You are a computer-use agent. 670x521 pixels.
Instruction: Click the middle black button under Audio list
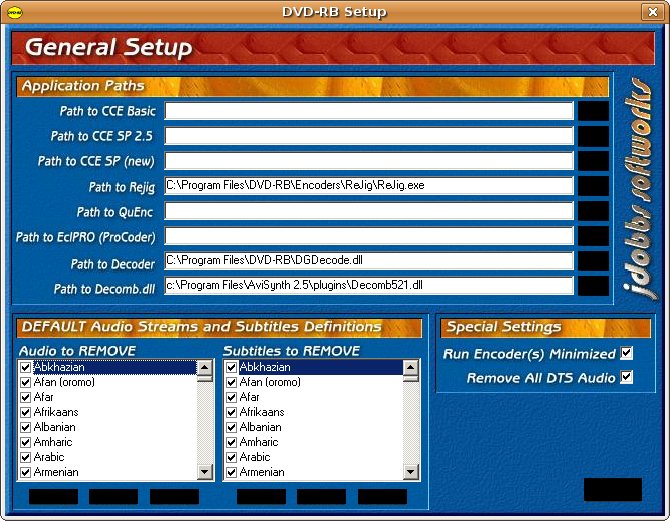tap(113, 497)
